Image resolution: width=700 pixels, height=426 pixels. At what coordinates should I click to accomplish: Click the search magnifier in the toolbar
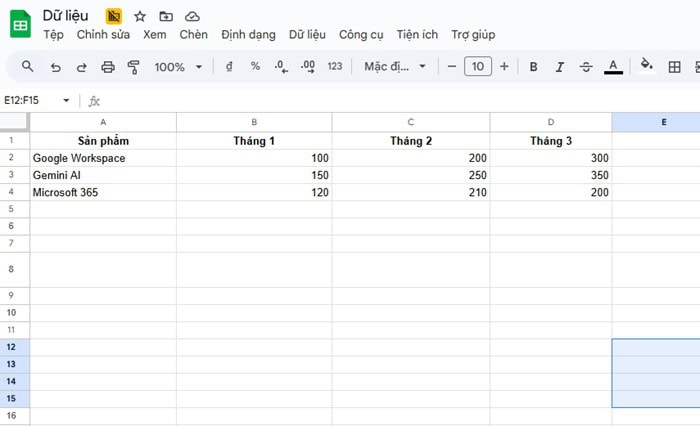27,67
